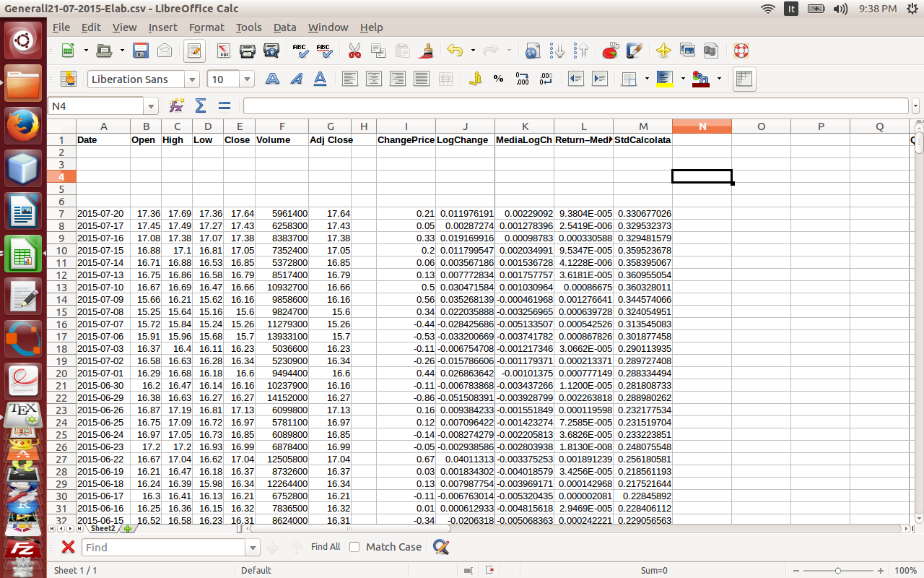Viewport: 924px width, 578px height.
Task: Toggle AutoSpellcheck icon
Action: click(325, 51)
